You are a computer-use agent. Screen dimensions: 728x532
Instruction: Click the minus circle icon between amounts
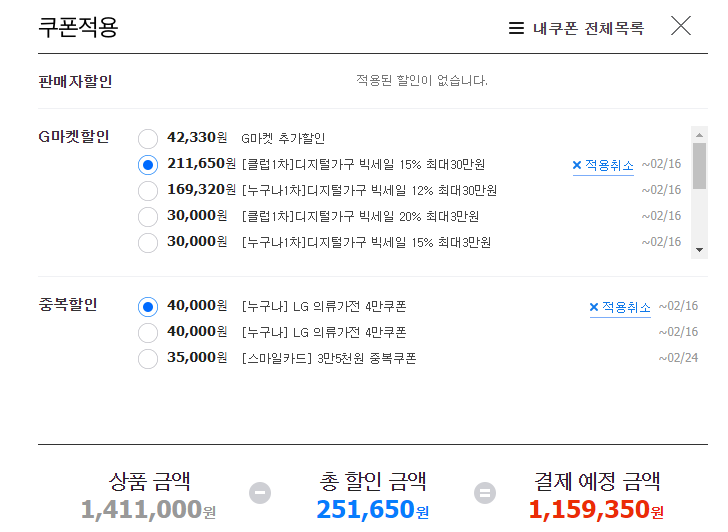point(260,493)
